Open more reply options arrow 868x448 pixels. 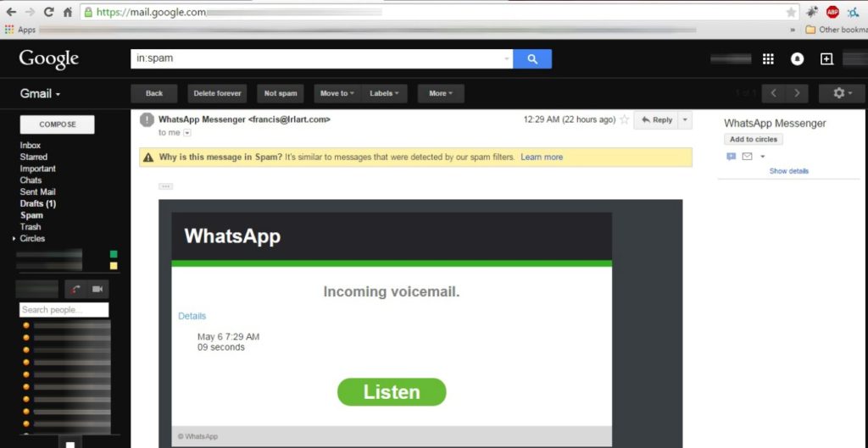click(x=685, y=120)
